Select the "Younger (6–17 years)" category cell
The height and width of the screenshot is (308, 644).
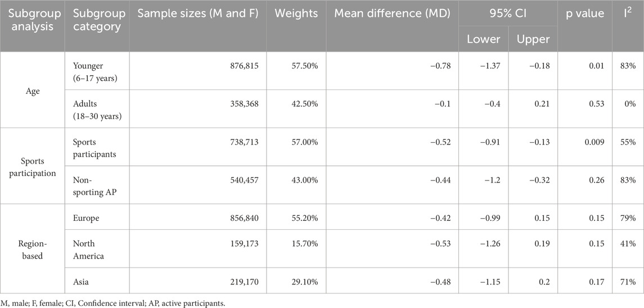pyautogui.click(x=92, y=71)
